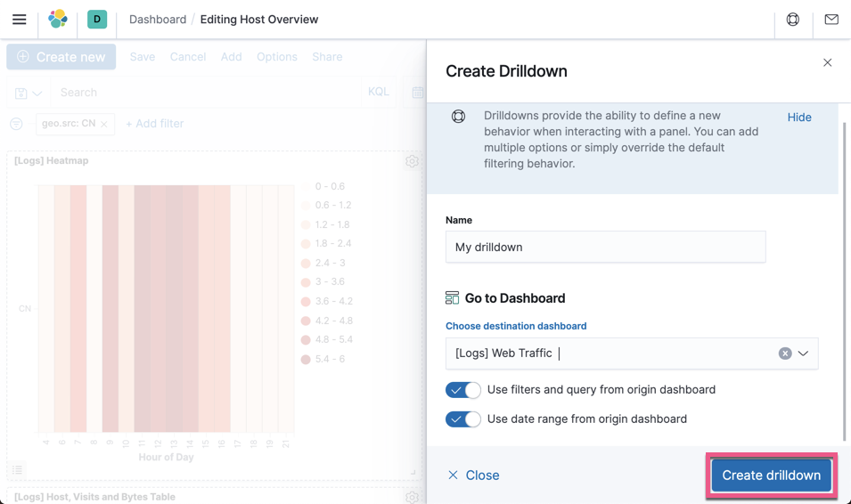Toggle Use date range from origin dashboard
851x504 pixels.
coord(463,419)
